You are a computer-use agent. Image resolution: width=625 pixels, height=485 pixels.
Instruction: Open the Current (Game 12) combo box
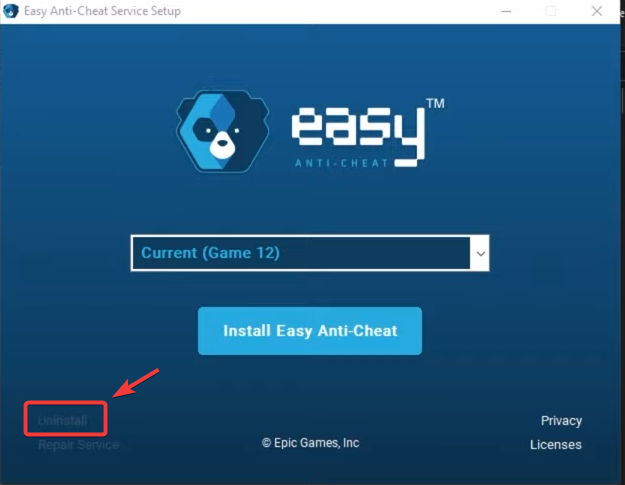point(310,253)
